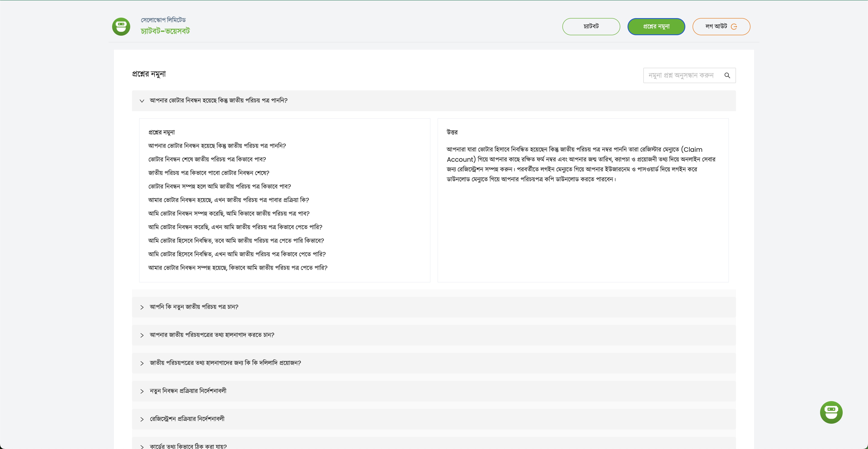
Task: Click first sample question in the expanded panel list
Action: pos(217,146)
